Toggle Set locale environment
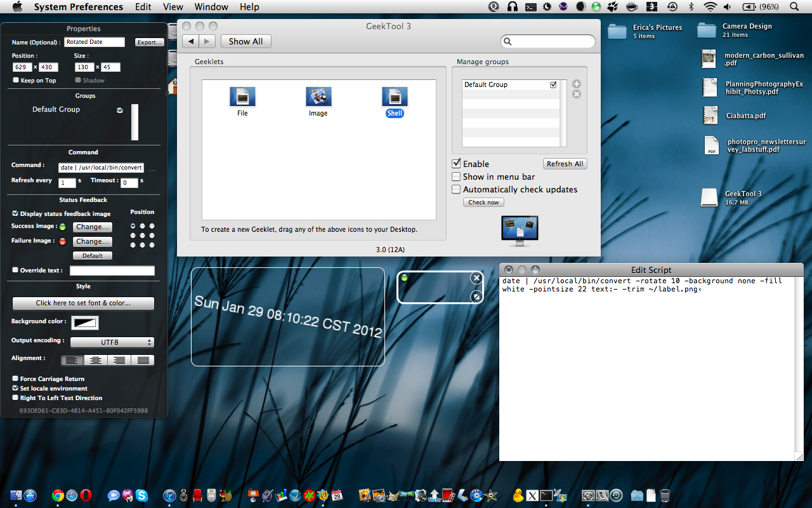This screenshot has width=812, height=508. pyautogui.click(x=16, y=388)
